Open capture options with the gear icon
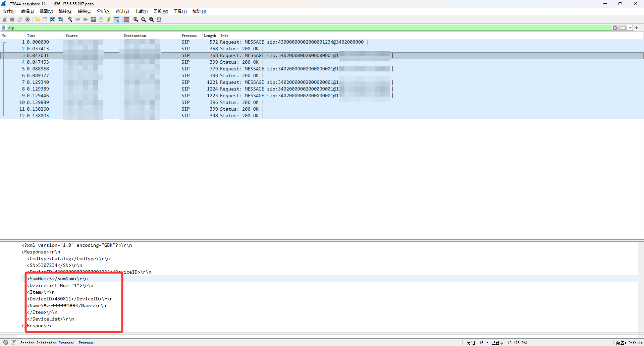Image resolution: width=644 pixels, height=346 pixels. click(28, 19)
